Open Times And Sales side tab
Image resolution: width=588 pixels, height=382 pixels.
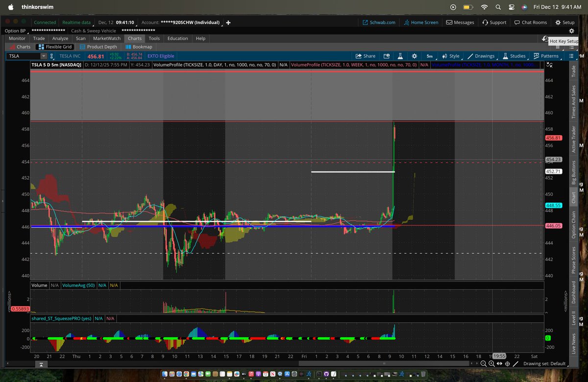pyautogui.click(x=574, y=102)
